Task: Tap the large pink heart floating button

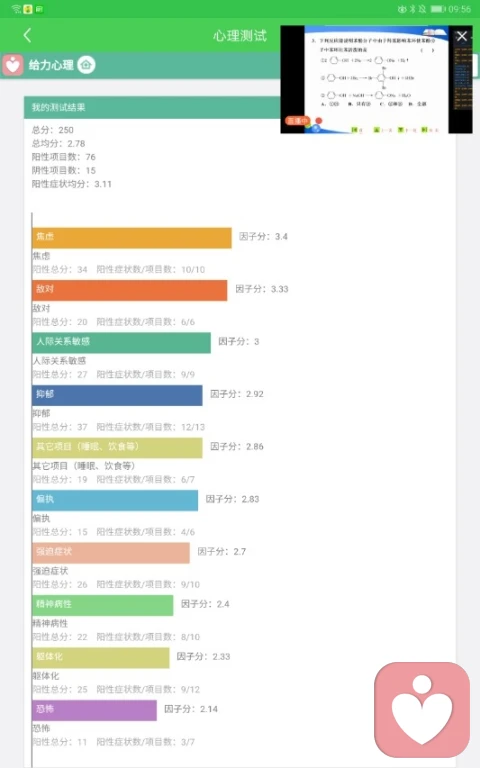Action: 422,710
